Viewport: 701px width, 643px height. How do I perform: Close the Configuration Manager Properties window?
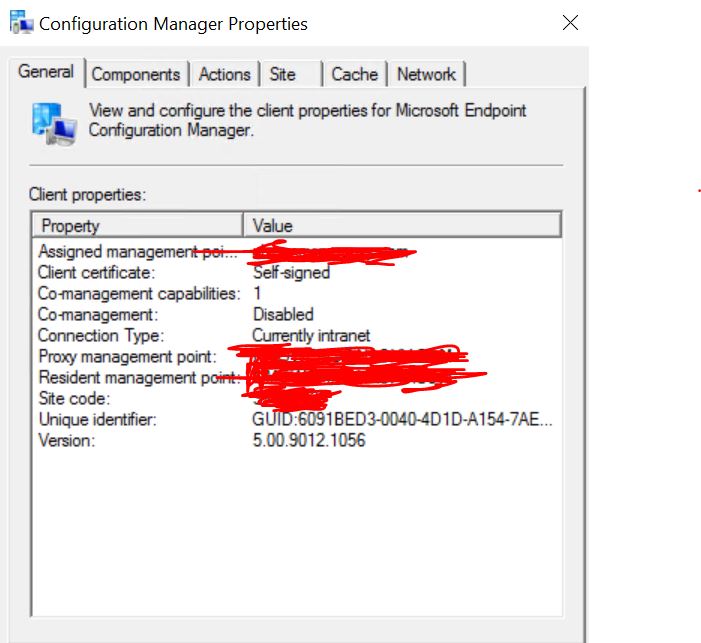click(x=570, y=23)
